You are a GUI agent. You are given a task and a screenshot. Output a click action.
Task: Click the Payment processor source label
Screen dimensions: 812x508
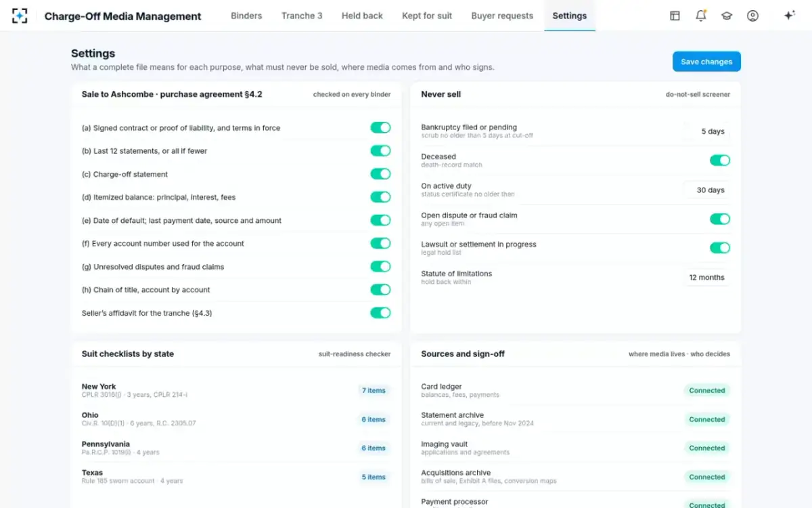pos(454,502)
